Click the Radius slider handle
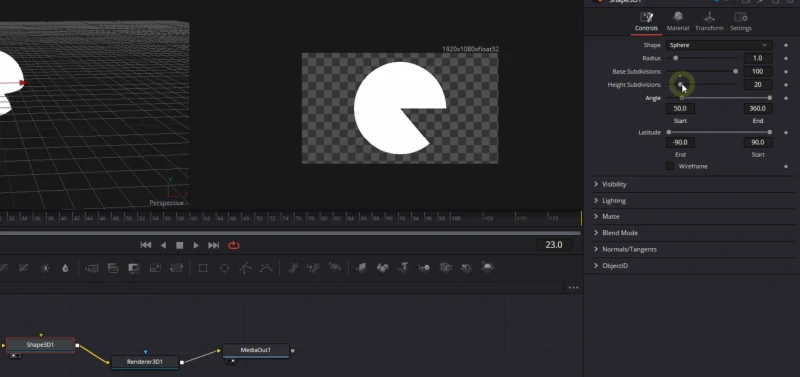 pos(676,58)
